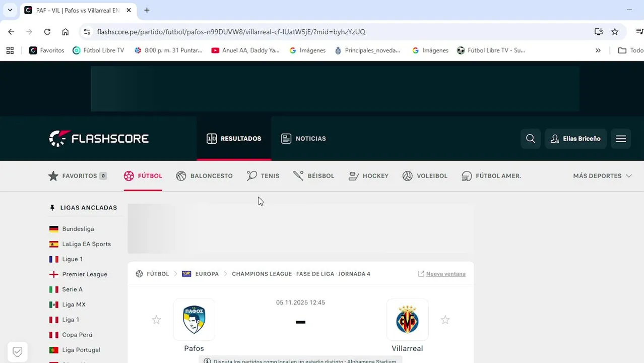The width and height of the screenshot is (644, 363).
Task: Open Premier League pinned league
Action: tap(85, 274)
